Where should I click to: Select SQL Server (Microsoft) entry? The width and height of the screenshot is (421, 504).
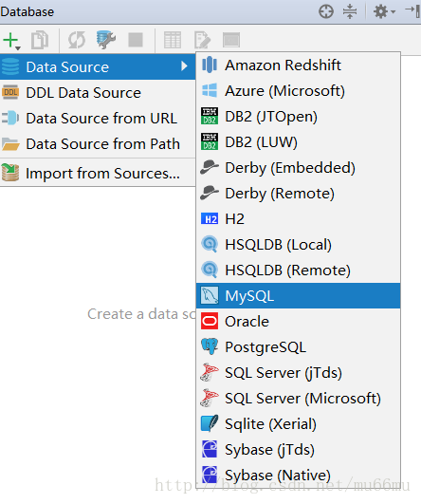tap(299, 399)
